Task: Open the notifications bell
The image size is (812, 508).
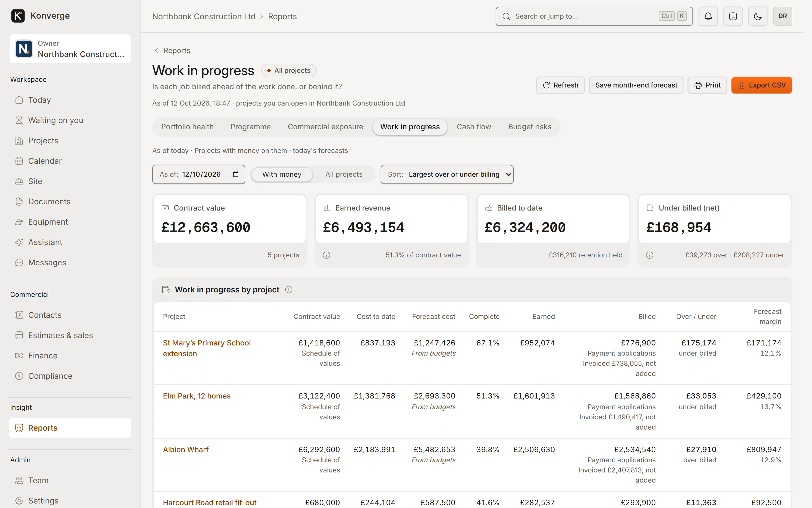Action: [x=708, y=16]
